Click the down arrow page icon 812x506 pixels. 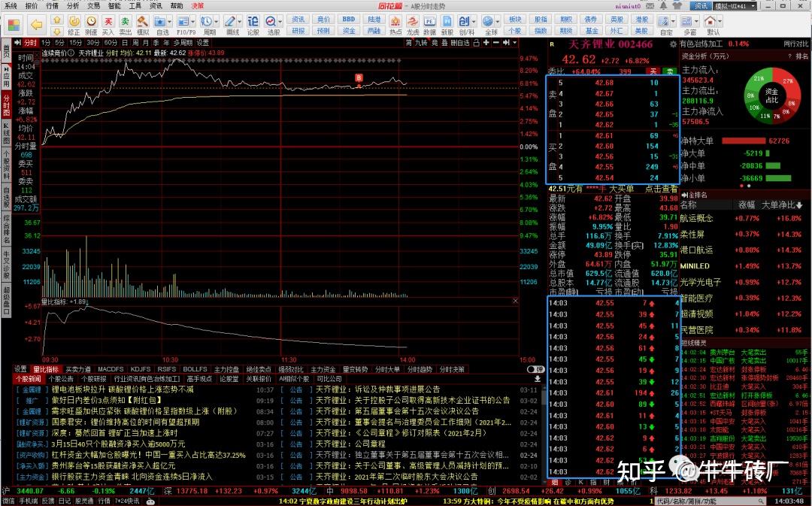pyautogui.click(x=57, y=31)
